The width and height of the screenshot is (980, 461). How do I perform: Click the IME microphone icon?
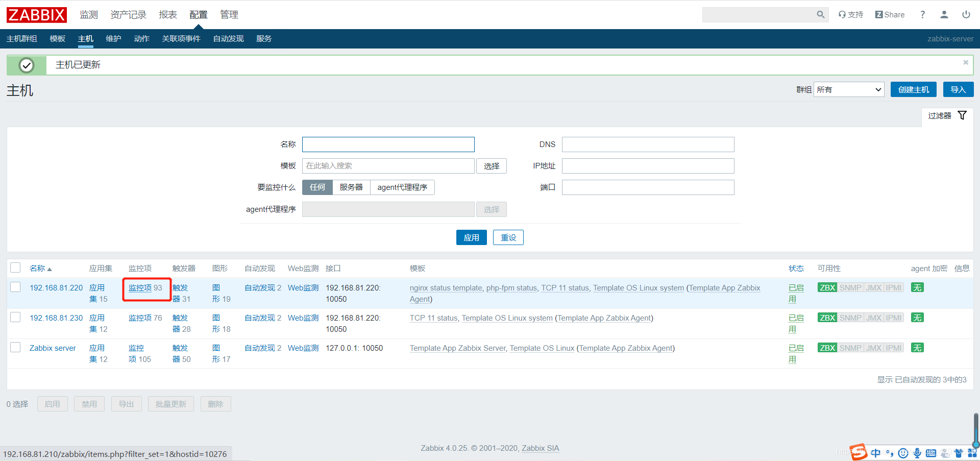[x=917, y=453]
